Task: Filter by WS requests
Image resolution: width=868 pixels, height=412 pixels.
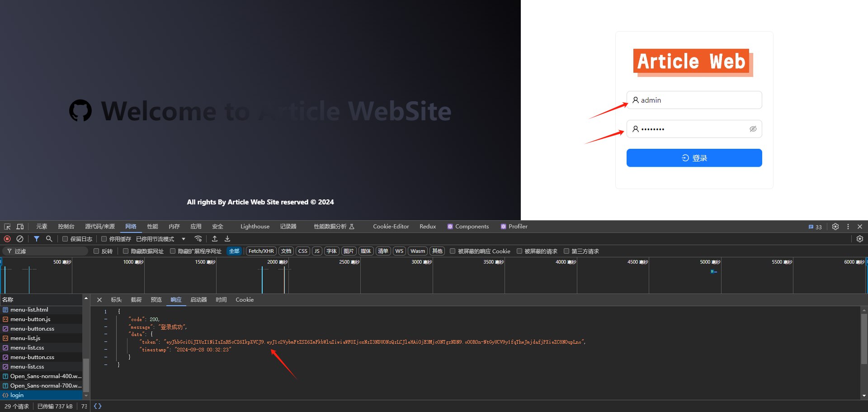Action: click(x=399, y=251)
